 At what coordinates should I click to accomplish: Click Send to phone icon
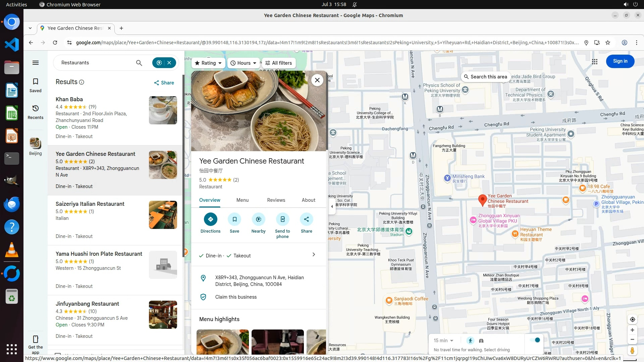pyautogui.click(x=282, y=220)
